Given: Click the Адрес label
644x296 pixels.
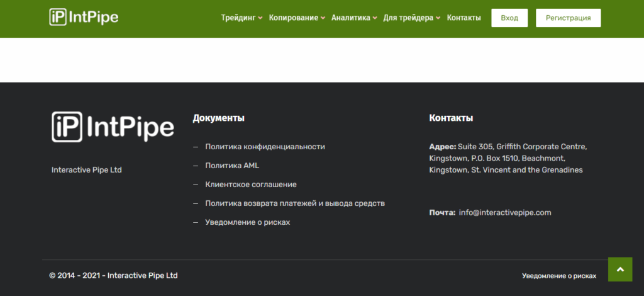Looking at the screenshot, I should click(442, 147).
